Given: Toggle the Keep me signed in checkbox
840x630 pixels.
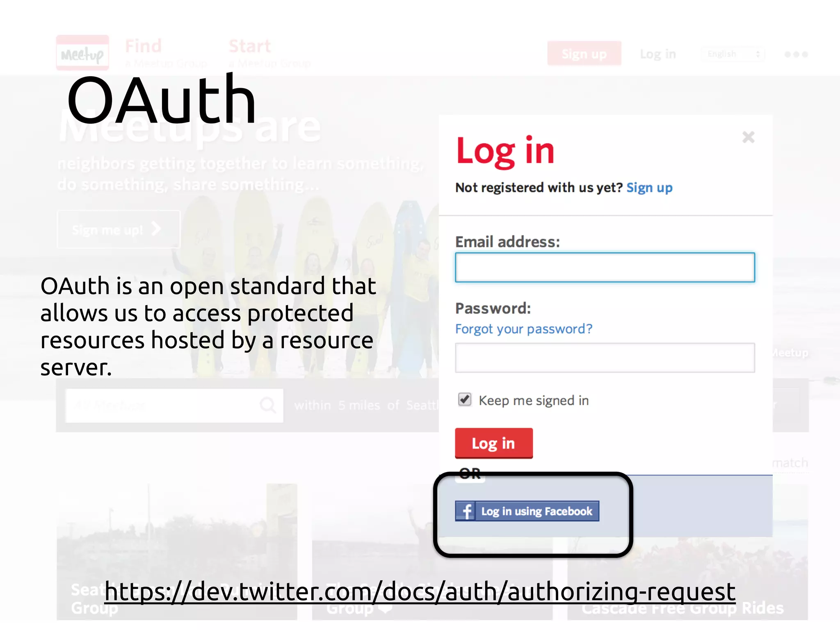Looking at the screenshot, I should point(465,399).
